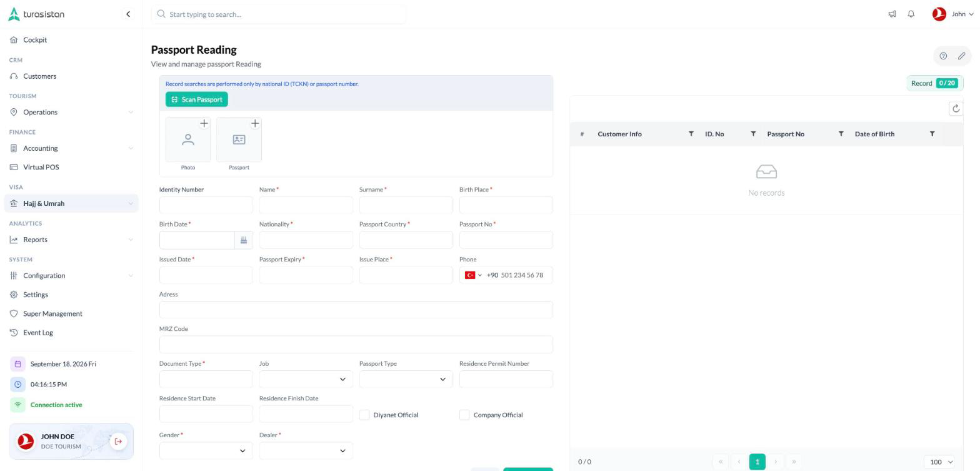This screenshot has width=980, height=471.
Task: Open the Job dropdown
Action: coord(306,379)
